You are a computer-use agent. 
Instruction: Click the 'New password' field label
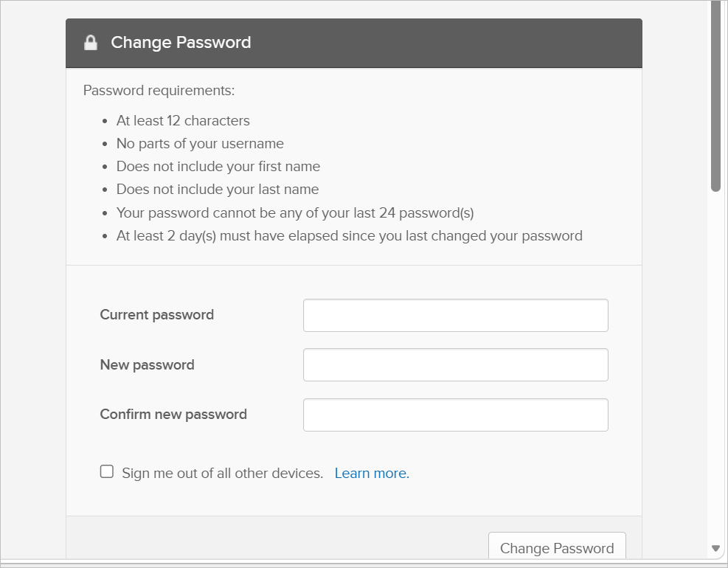pos(148,365)
